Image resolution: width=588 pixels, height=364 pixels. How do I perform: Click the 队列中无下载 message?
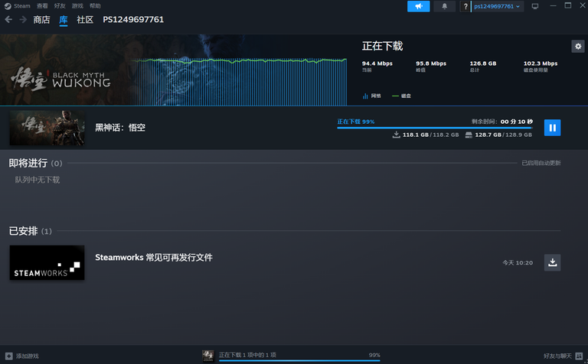(37, 180)
